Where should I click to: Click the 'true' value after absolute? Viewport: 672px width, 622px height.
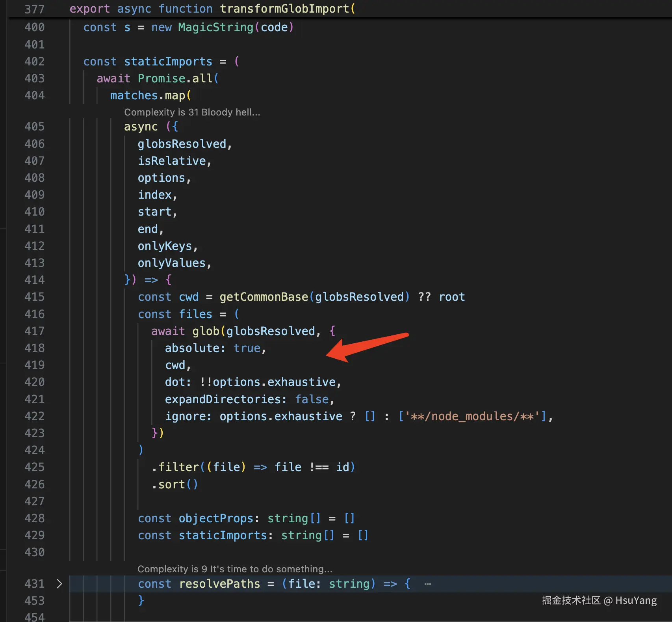click(x=247, y=348)
